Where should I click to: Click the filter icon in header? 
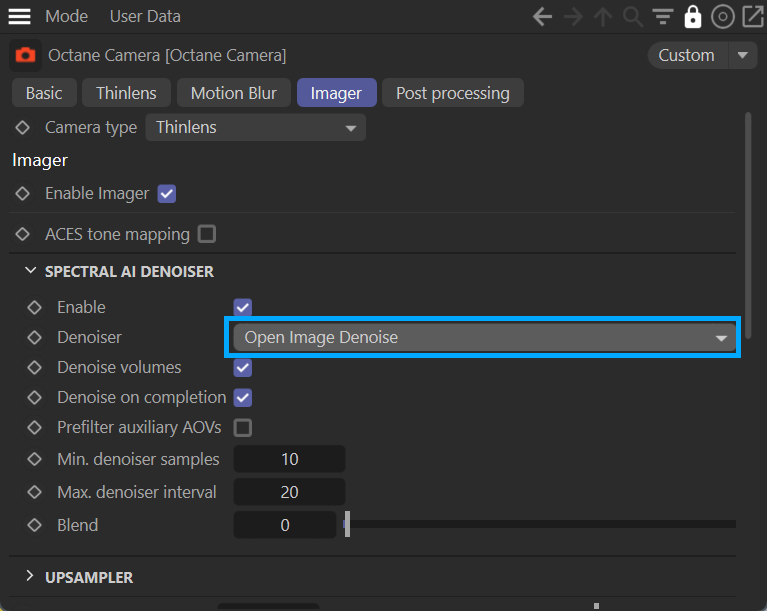click(x=662, y=17)
